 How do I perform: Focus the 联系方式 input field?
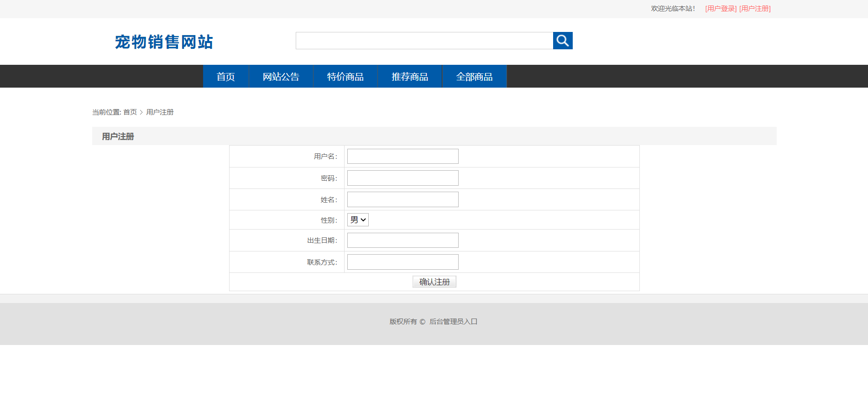coord(403,262)
